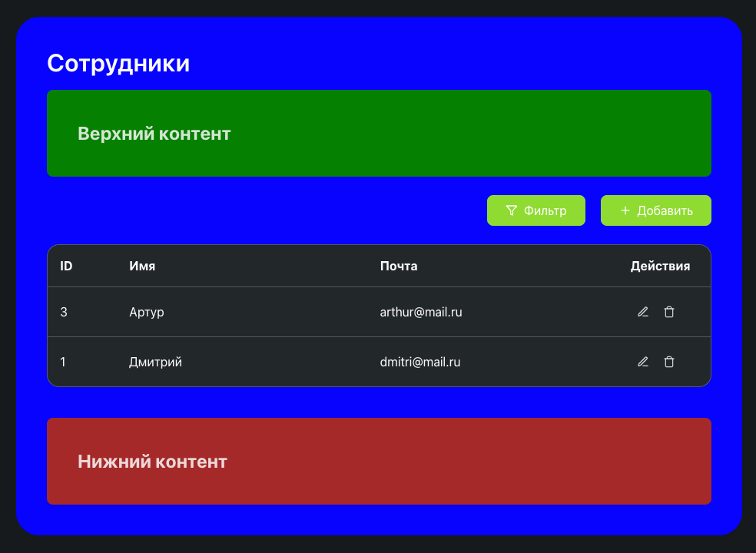Click the pencil icon for Дмитрий
Viewport: 756px width, 553px height.
pyautogui.click(x=643, y=362)
